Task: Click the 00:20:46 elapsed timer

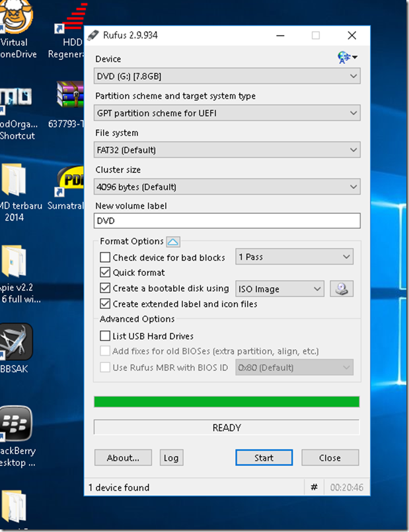Action: (x=346, y=488)
